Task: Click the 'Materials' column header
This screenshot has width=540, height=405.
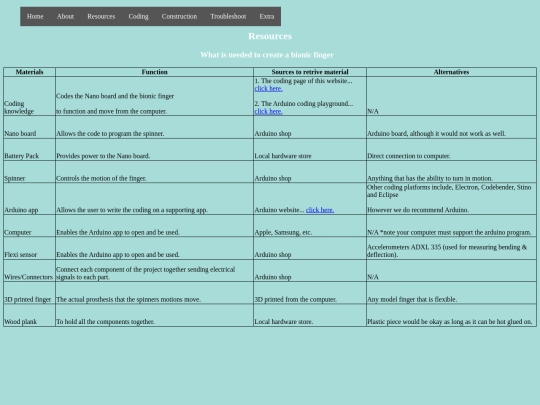Action: [x=29, y=72]
